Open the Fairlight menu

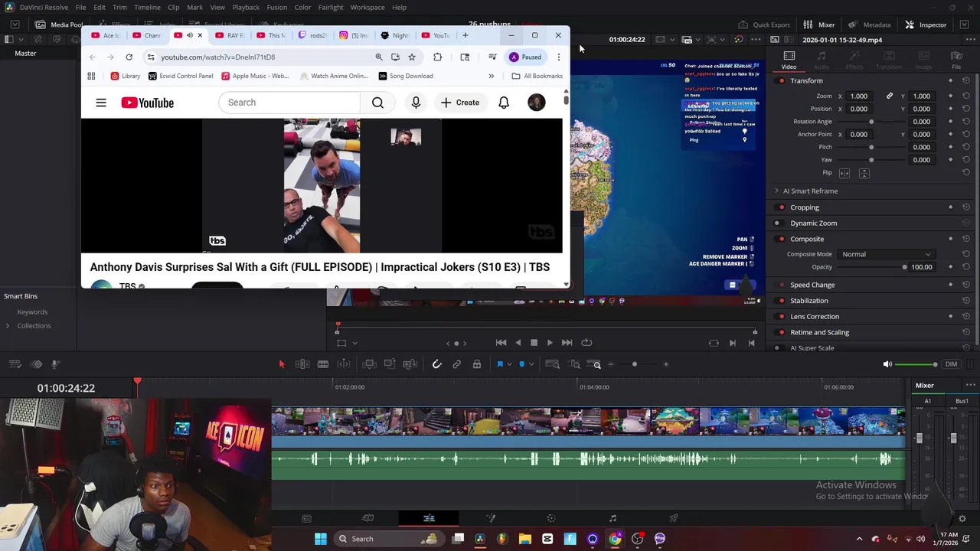331,8
